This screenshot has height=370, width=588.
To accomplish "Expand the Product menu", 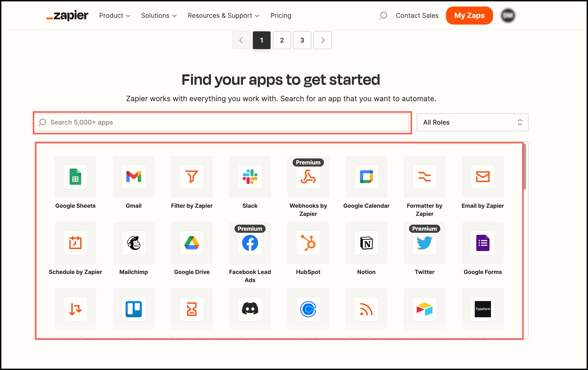I will click(115, 16).
